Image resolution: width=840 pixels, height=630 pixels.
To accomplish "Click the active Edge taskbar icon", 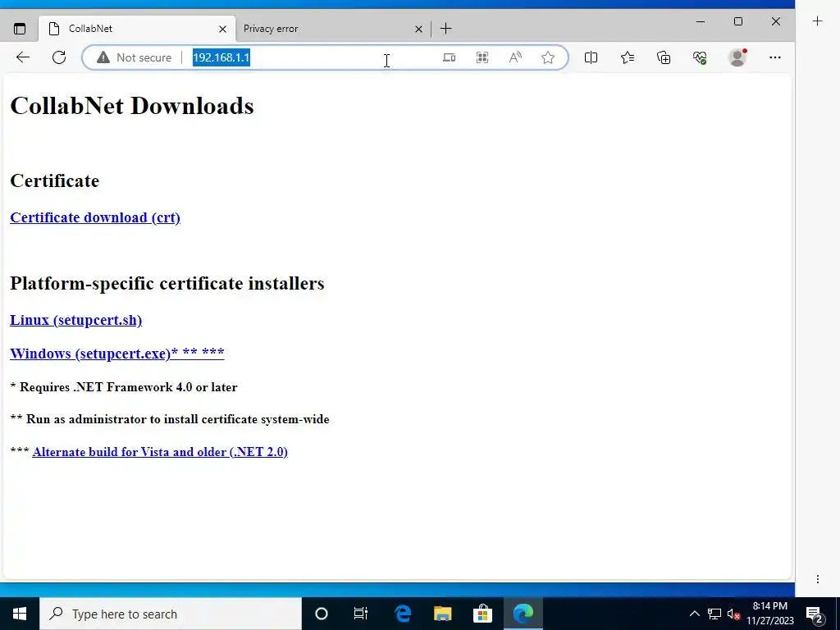I will pos(523,614).
